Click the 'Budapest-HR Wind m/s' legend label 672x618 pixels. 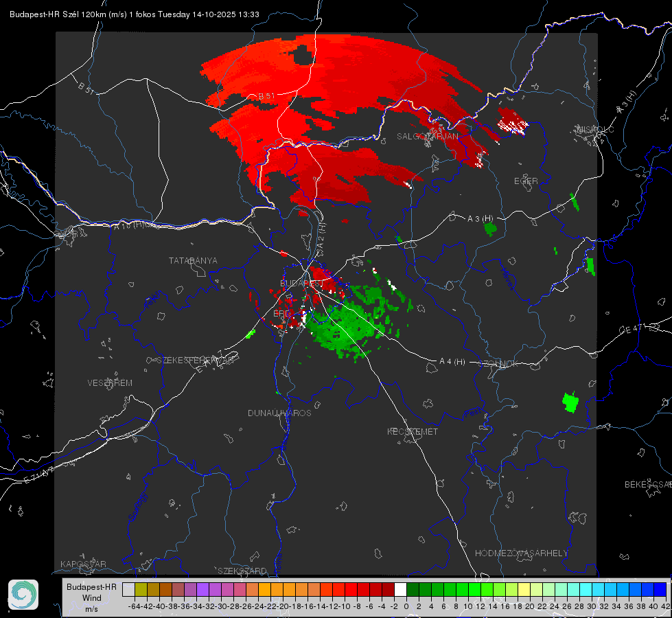(x=92, y=597)
